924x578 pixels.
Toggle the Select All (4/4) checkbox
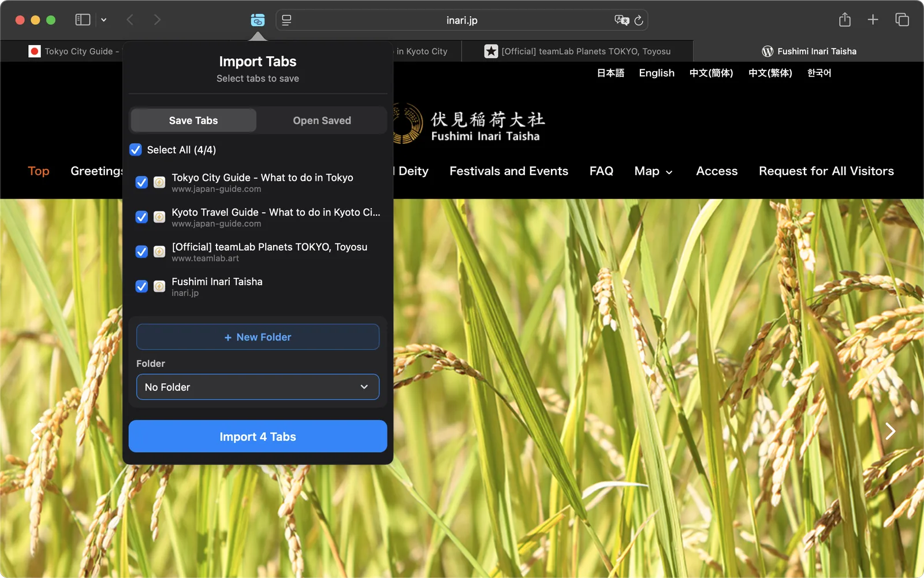tap(136, 150)
